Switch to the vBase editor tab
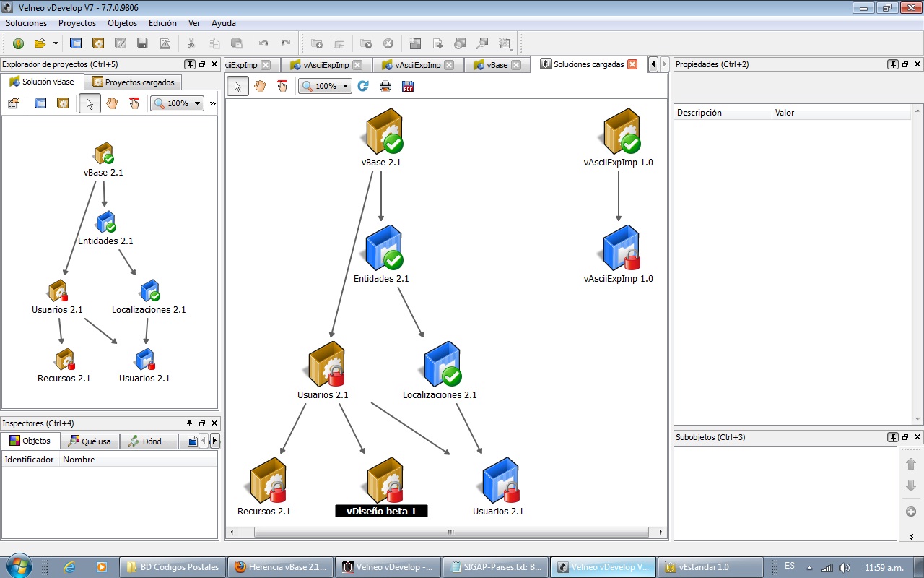Image resolution: width=924 pixels, height=578 pixels. [x=497, y=65]
